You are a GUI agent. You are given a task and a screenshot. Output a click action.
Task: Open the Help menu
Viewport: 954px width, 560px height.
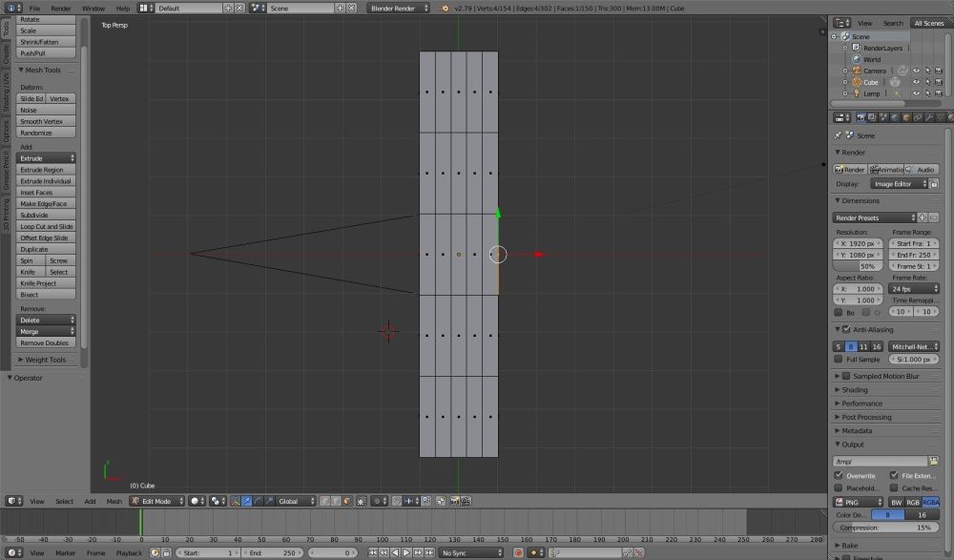123,8
